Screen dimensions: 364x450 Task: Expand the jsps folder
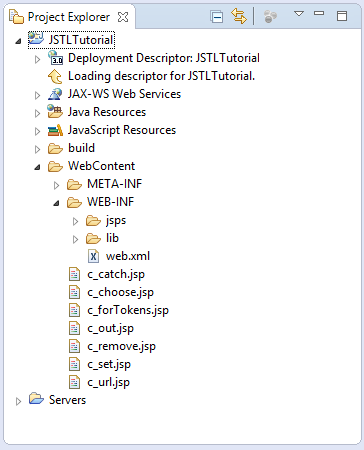click(75, 221)
